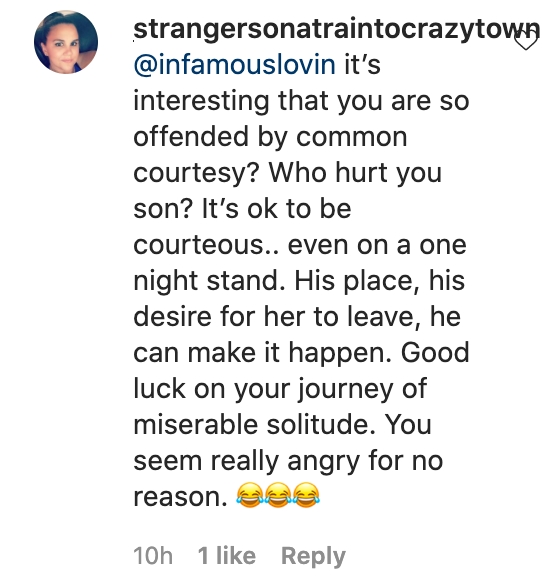Click the text "luck on your journey of"

(x=280, y=389)
